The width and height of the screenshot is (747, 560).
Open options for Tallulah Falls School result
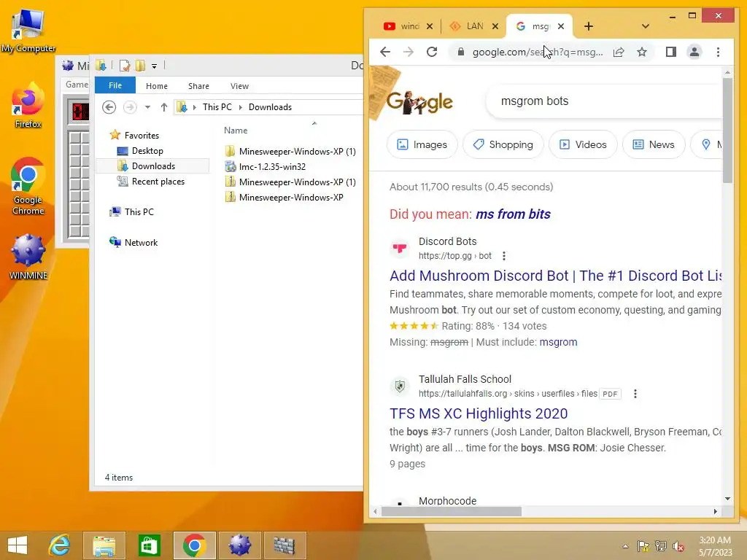tap(635, 394)
